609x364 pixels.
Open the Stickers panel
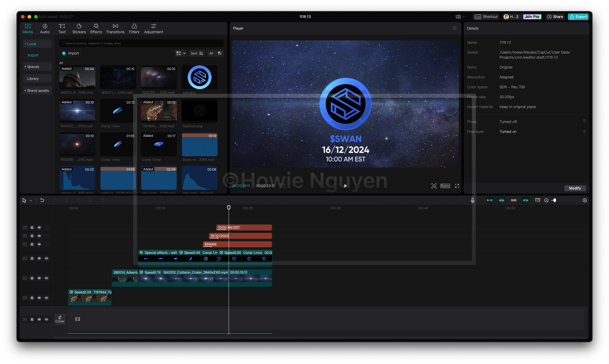coord(79,28)
